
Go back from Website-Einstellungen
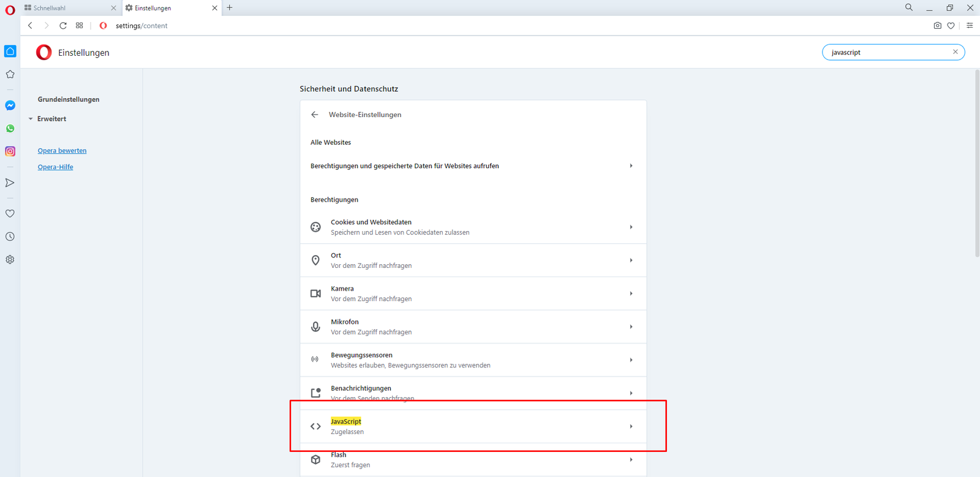pos(315,115)
